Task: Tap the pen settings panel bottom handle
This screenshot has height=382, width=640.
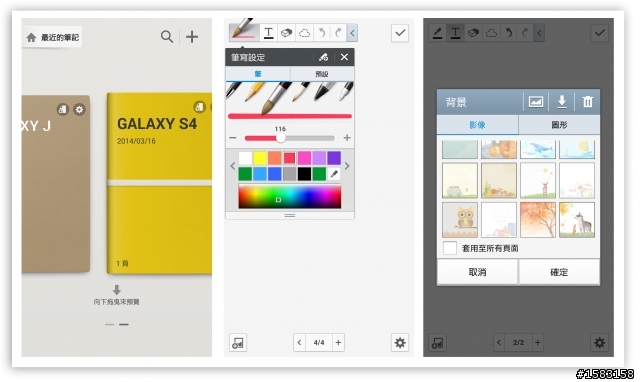Action: 290,215
